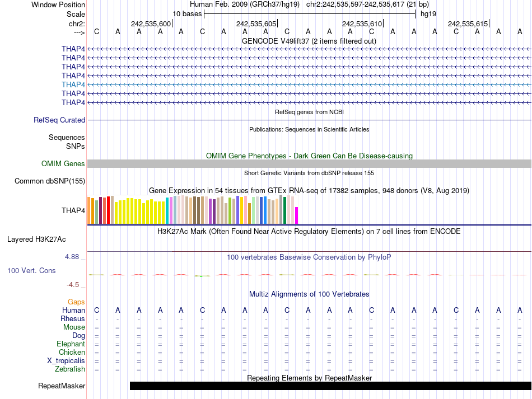Select the OMIM Genes track label
This screenshot has height=399, width=532.
[63, 163]
